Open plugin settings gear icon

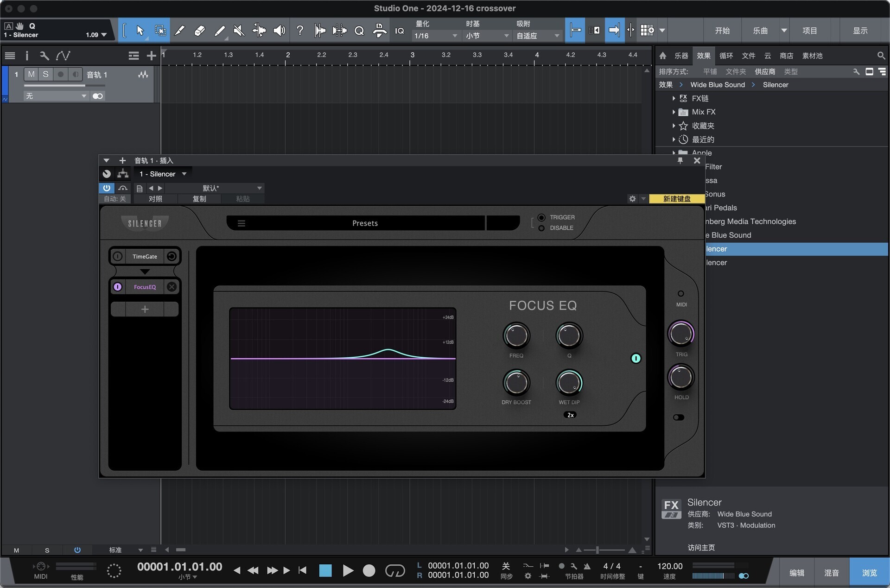point(632,199)
